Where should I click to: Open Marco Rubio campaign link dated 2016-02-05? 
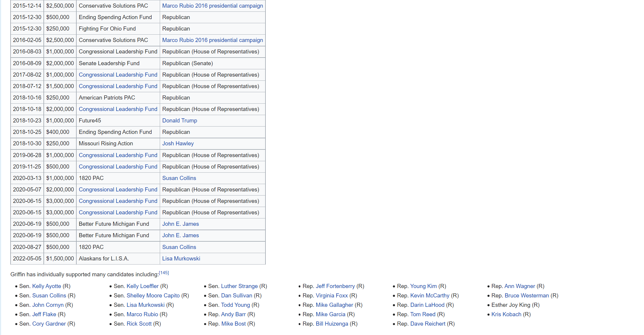(213, 40)
